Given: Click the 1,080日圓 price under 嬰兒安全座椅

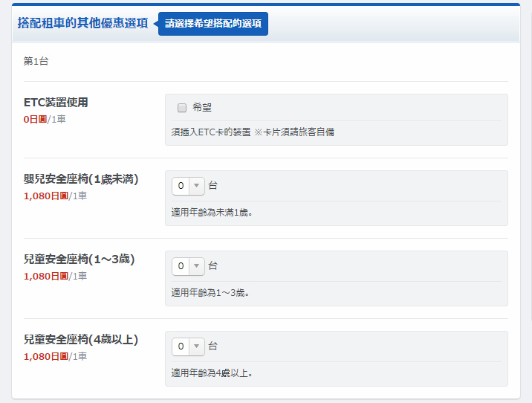Looking at the screenshot, I should [46, 196].
